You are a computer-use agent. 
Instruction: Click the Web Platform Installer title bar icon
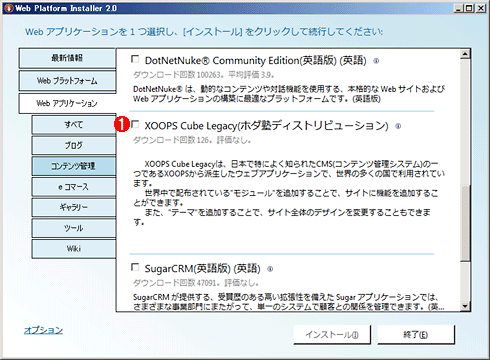click(x=9, y=8)
